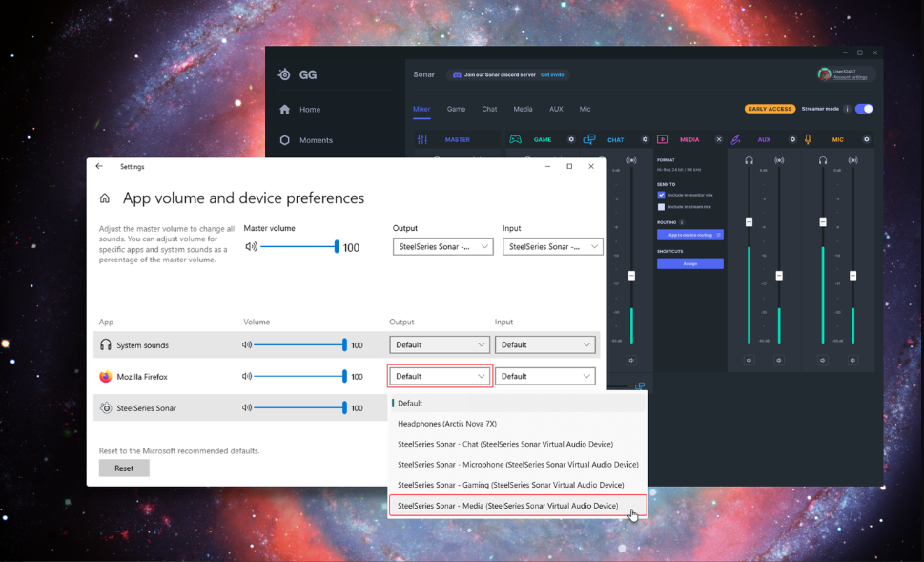Choose SteelSeries Sonar - Gaming output device
The width and height of the screenshot is (924, 562).
pos(518,485)
